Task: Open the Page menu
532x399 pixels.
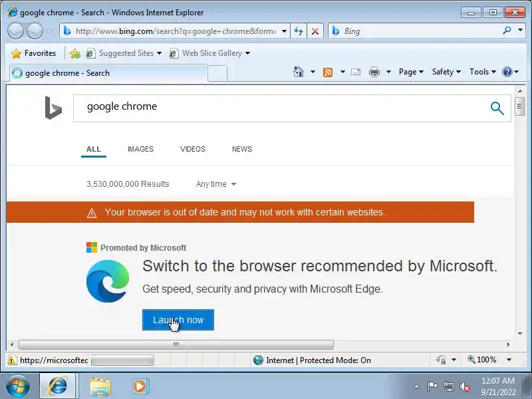Action: tap(411, 72)
